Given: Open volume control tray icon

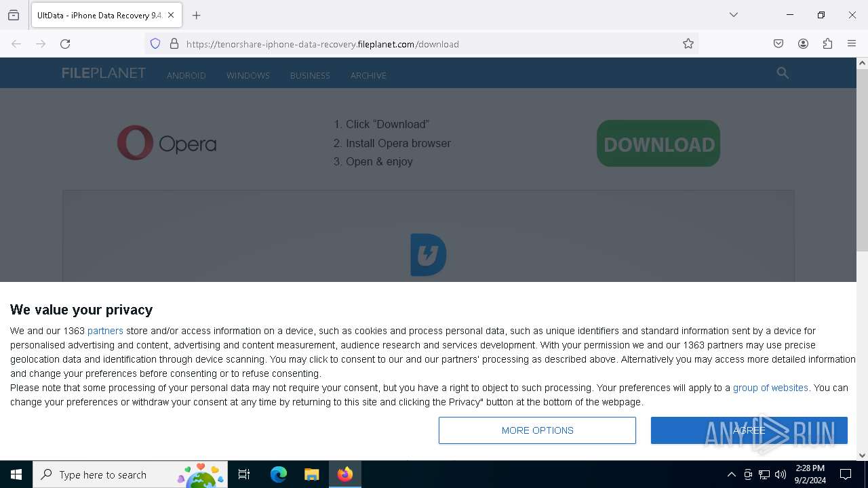Looking at the screenshot, I should coord(781,474).
